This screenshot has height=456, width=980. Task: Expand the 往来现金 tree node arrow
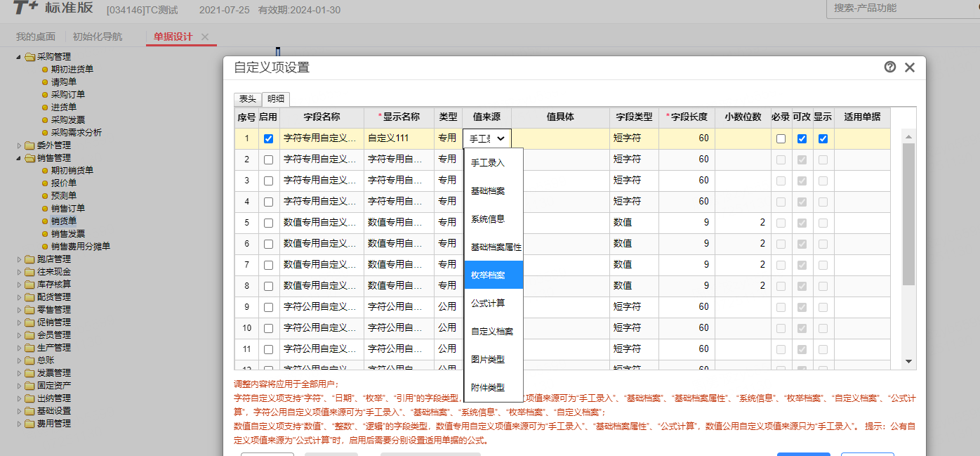[x=19, y=272]
